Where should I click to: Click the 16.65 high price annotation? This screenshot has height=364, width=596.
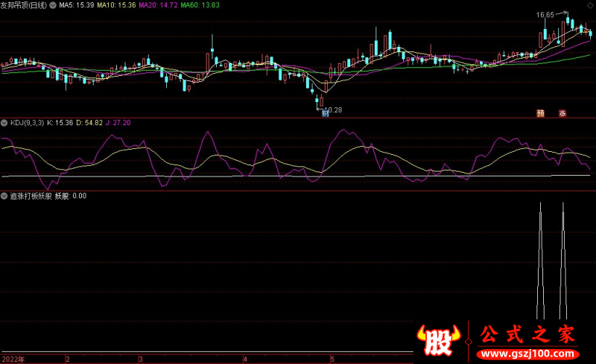[x=545, y=15]
